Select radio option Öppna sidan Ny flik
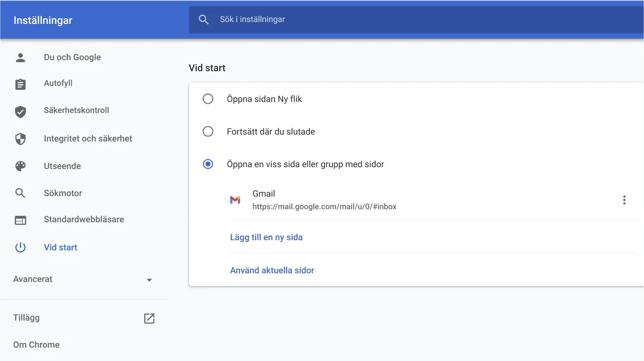The height and width of the screenshot is (361, 644). (208, 99)
